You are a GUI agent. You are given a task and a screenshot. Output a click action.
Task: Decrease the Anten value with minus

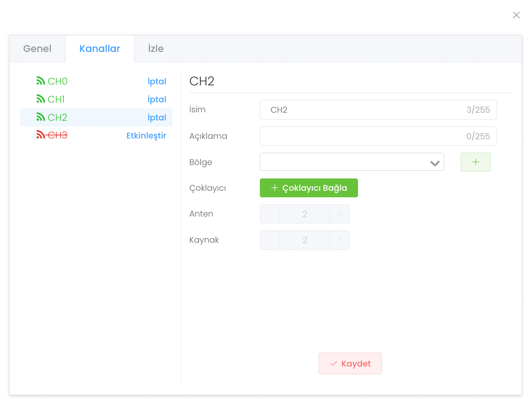[270, 214]
